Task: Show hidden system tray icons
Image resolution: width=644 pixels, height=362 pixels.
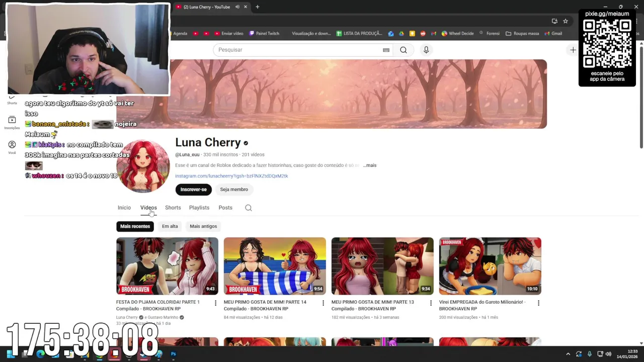Action: (x=568, y=354)
